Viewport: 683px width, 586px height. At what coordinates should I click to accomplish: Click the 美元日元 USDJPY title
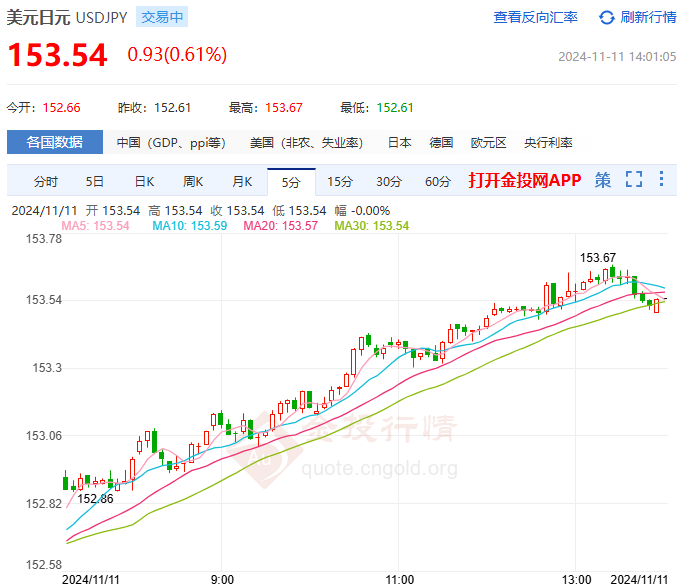pyautogui.click(x=67, y=17)
